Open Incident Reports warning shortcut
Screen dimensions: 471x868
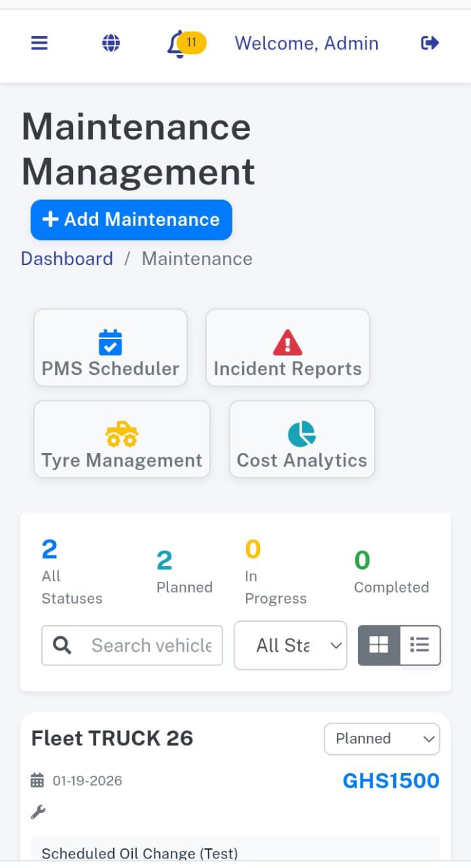[x=287, y=348]
